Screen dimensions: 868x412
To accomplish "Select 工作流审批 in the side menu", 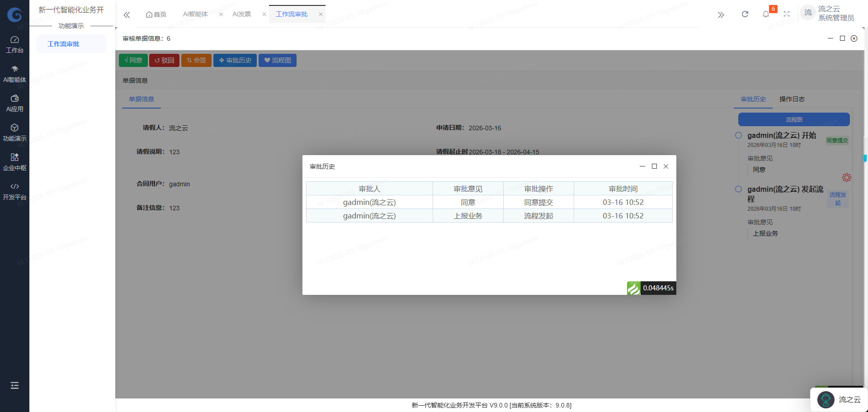I will coord(63,44).
